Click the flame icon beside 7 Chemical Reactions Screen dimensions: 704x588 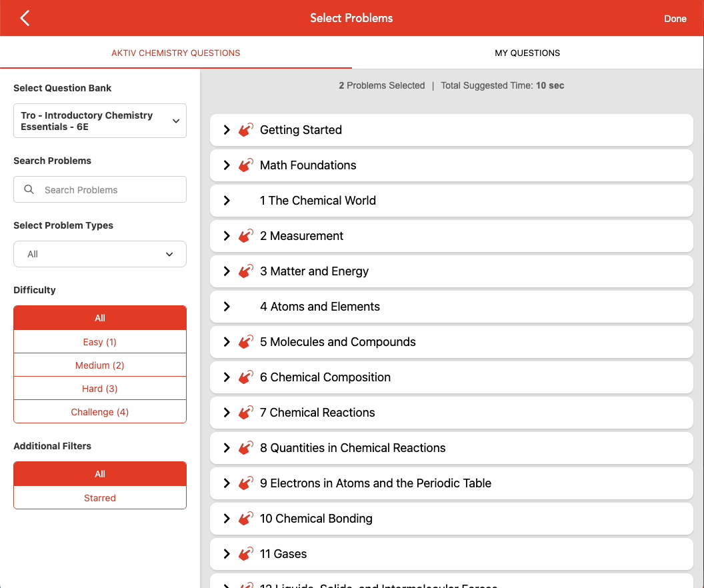(245, 412)
